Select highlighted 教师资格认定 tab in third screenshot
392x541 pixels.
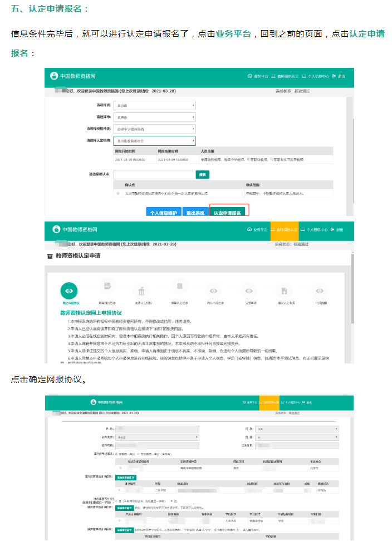click(x=269, y=402)
